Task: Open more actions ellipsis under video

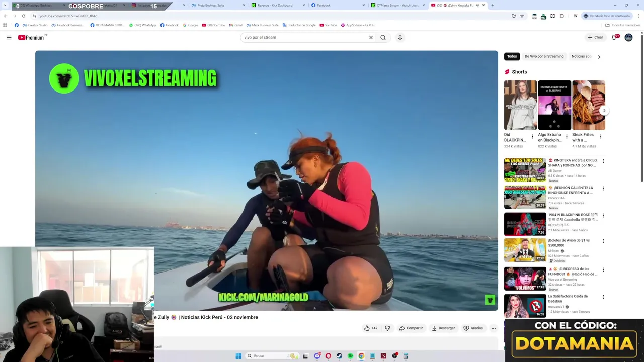Action: 493,328
